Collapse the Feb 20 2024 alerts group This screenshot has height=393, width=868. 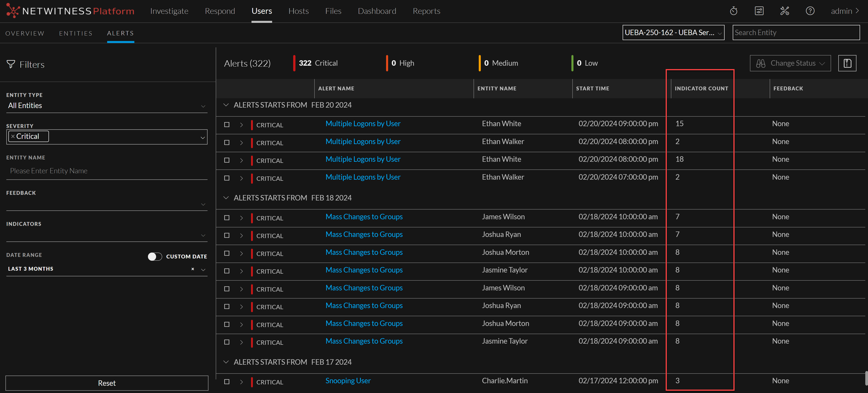click(x=226, y=105)
